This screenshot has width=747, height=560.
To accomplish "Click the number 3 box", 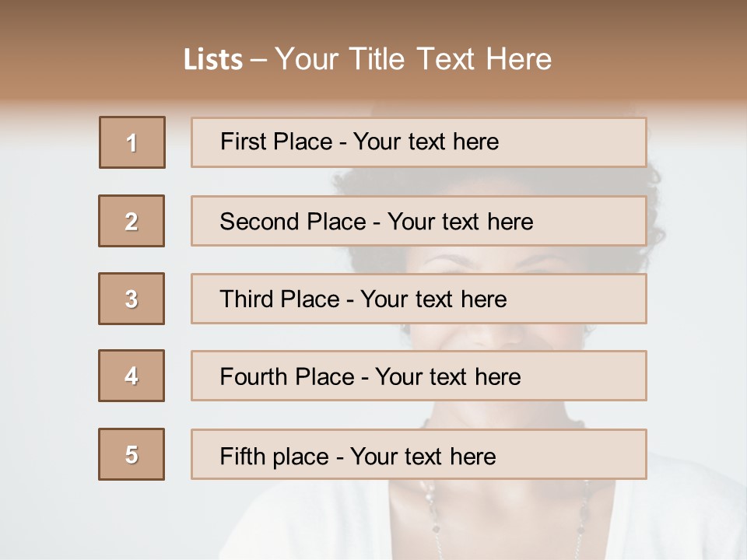I will tap(132, 299).
